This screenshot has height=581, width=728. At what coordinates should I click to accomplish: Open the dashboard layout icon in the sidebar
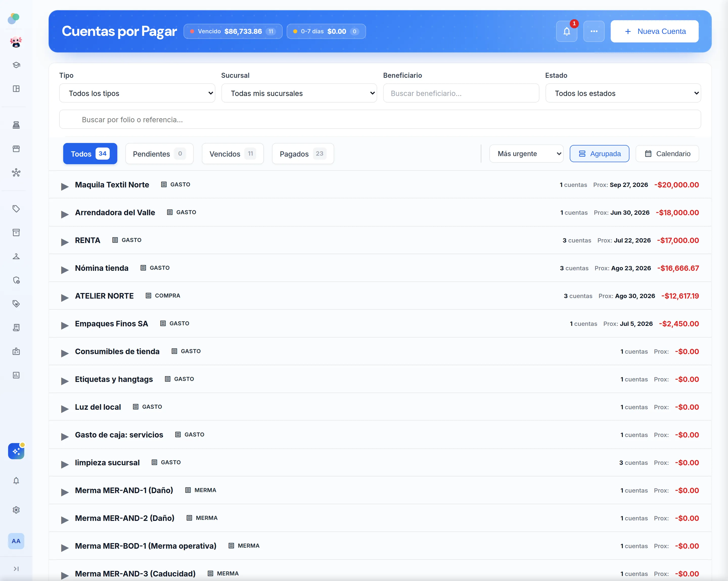(x=16, y=89)
